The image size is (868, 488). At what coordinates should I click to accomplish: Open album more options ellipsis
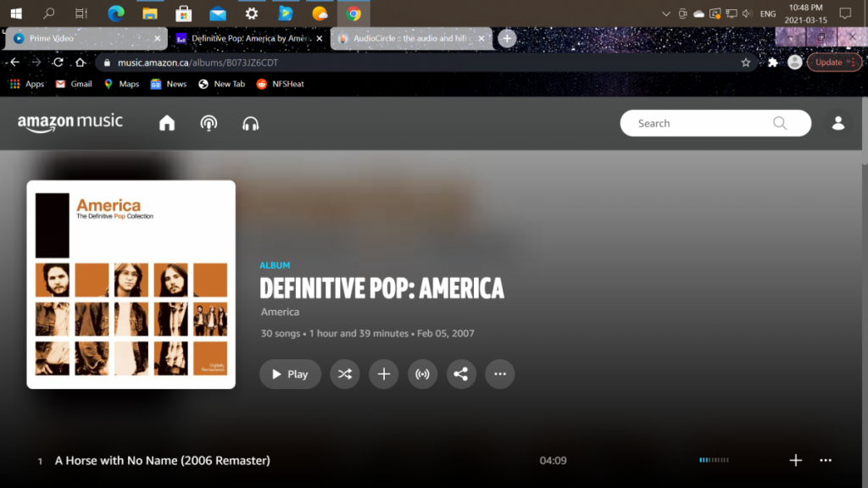click(500, 374)
